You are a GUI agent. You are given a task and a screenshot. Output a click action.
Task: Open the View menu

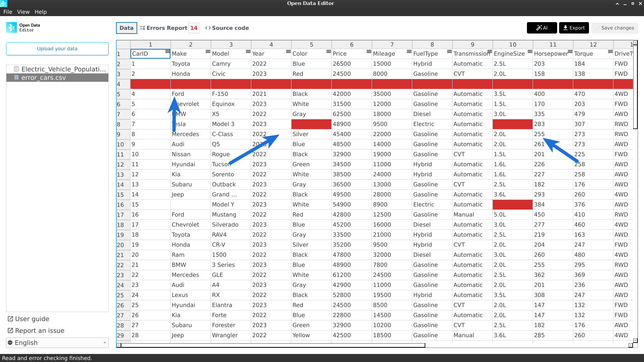(x=23, y=12)
